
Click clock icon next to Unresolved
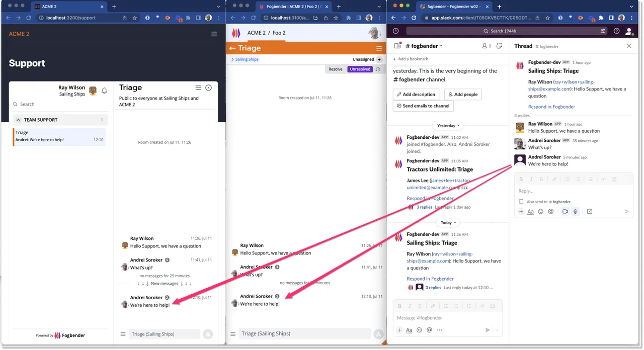click(378, 69)
